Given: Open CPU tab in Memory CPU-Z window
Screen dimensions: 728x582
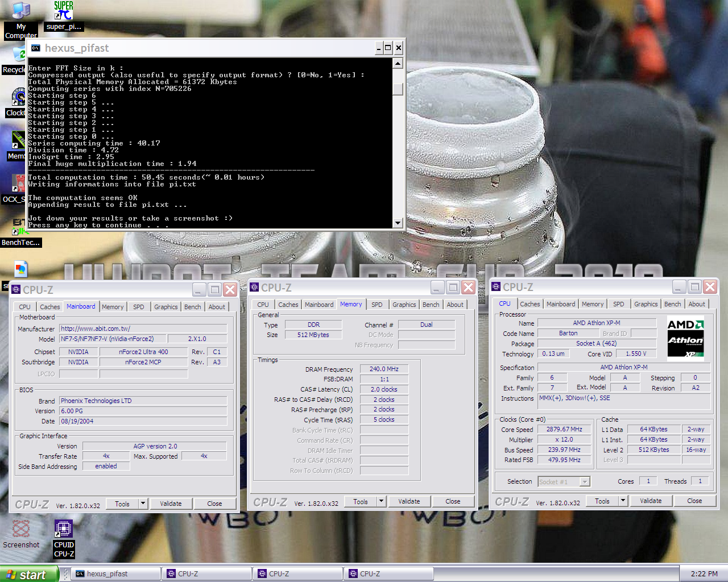Looking at the screenshot, I should (x=263, y=305).
